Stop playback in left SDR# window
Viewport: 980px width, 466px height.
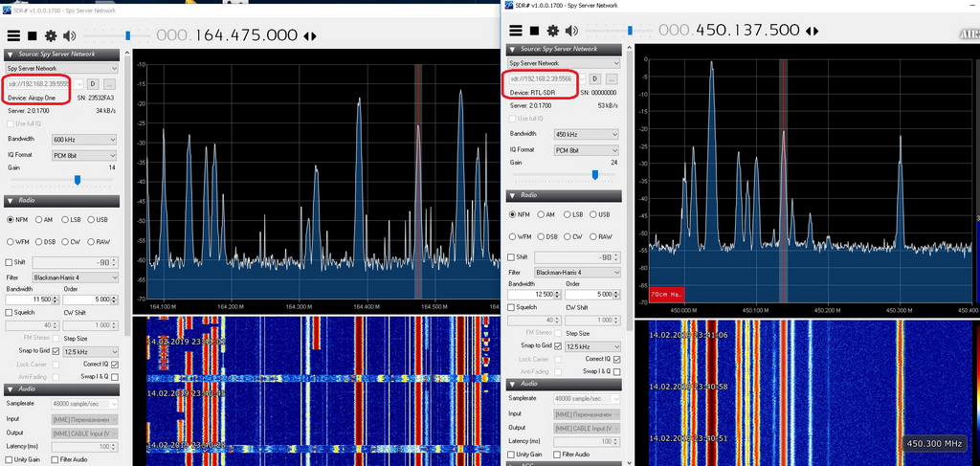(33, 35)
